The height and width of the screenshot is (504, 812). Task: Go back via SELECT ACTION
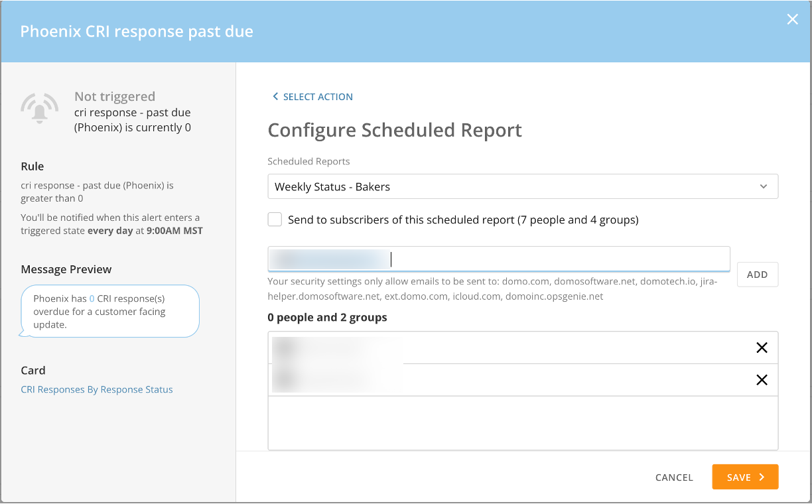click(x=317, y=96)
